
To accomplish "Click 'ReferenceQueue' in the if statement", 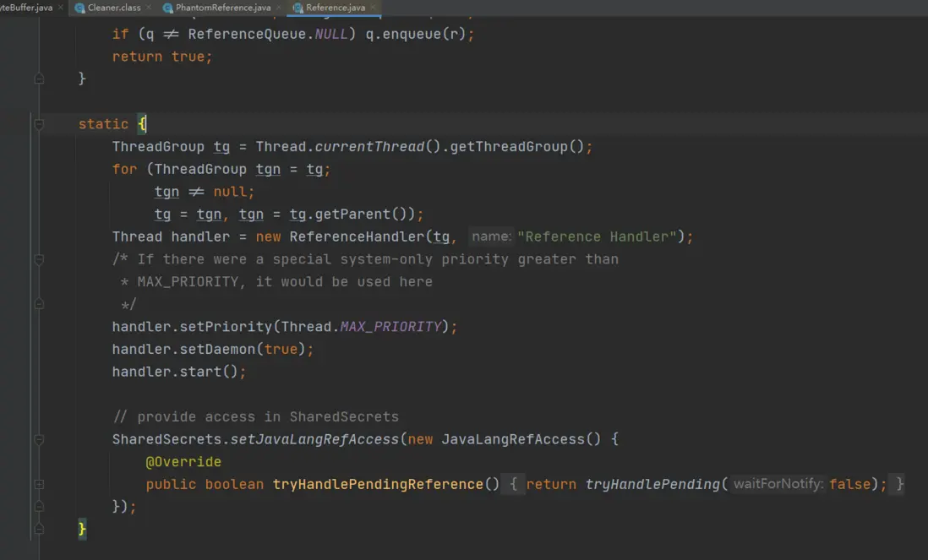I will coord(247,35).
